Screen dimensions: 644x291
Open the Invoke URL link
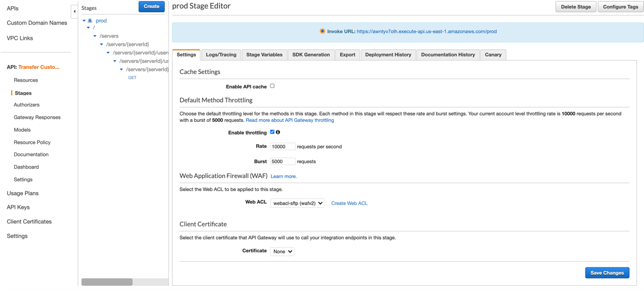pyautogui.click(x=427, y=31)
